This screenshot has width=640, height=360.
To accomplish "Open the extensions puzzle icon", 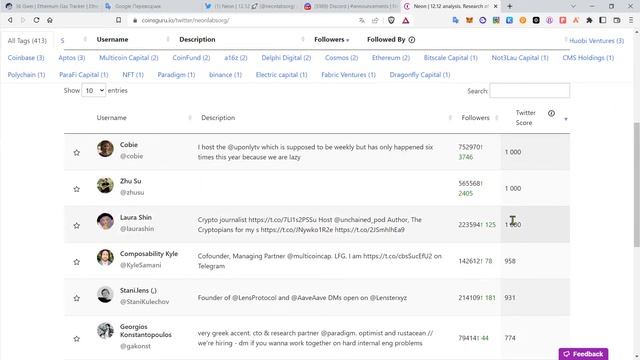I will (589, 20).
